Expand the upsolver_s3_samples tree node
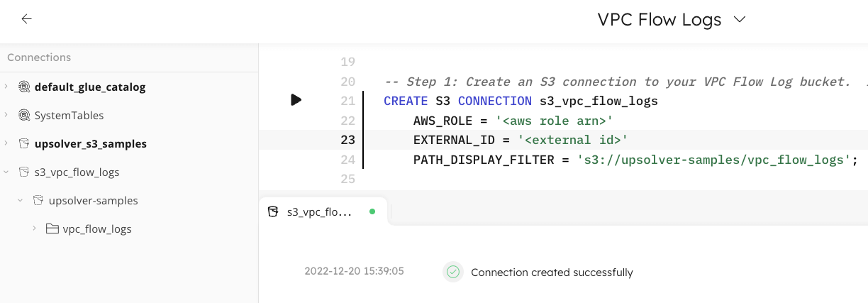868x303 pixels. coord(6,143)
